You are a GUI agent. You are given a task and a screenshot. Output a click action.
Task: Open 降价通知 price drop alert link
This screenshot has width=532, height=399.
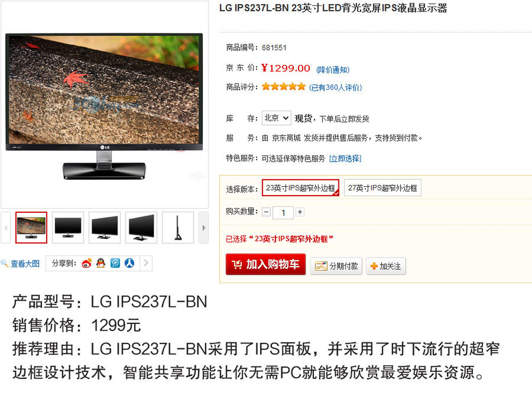click(332, 70)
